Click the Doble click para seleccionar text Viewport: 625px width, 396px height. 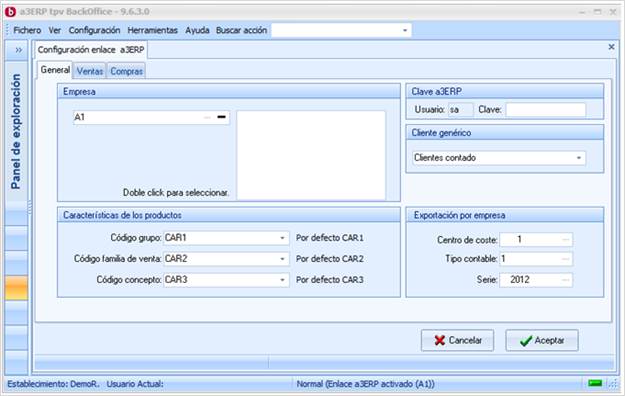176,193
